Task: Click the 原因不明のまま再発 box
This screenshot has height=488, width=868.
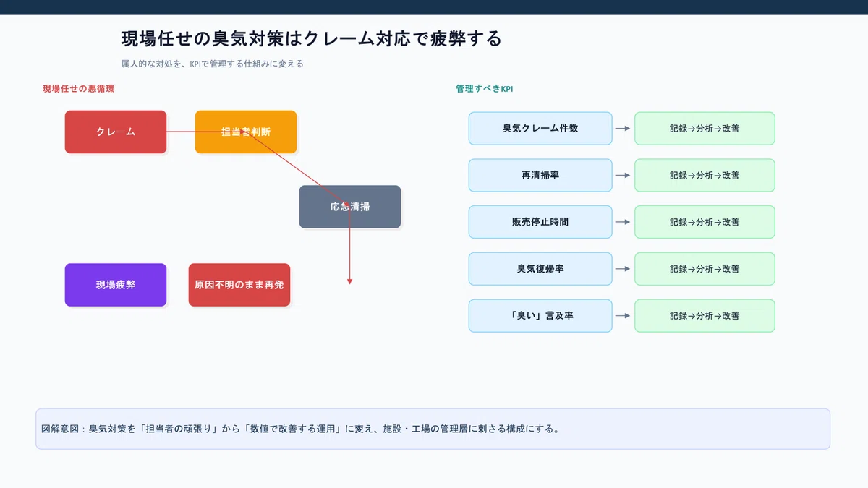Action: 239,285
